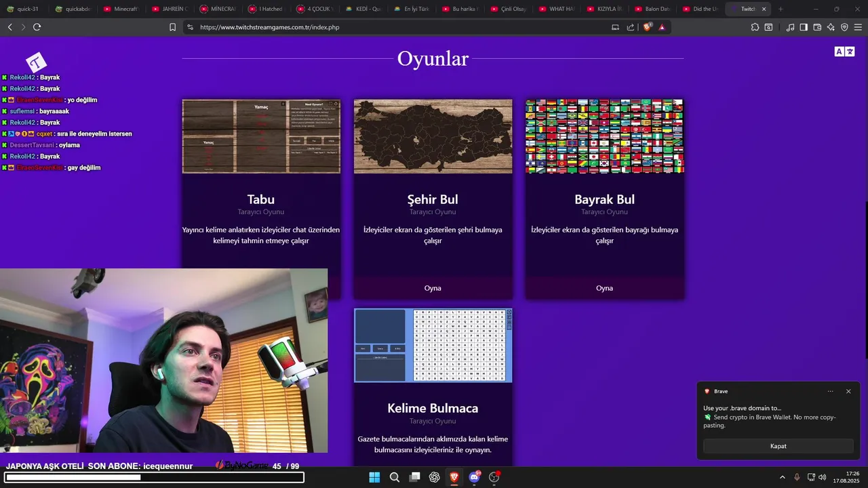
Task: Switch to the Minecraft tab
Action: click(x=121, y=9)
